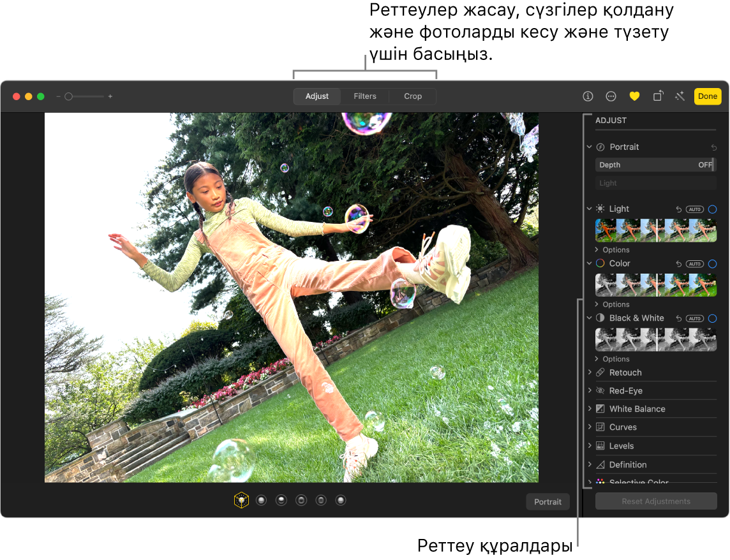Toggle AUTO for Black & White
The image size is (730, 560).
[694, 318]
